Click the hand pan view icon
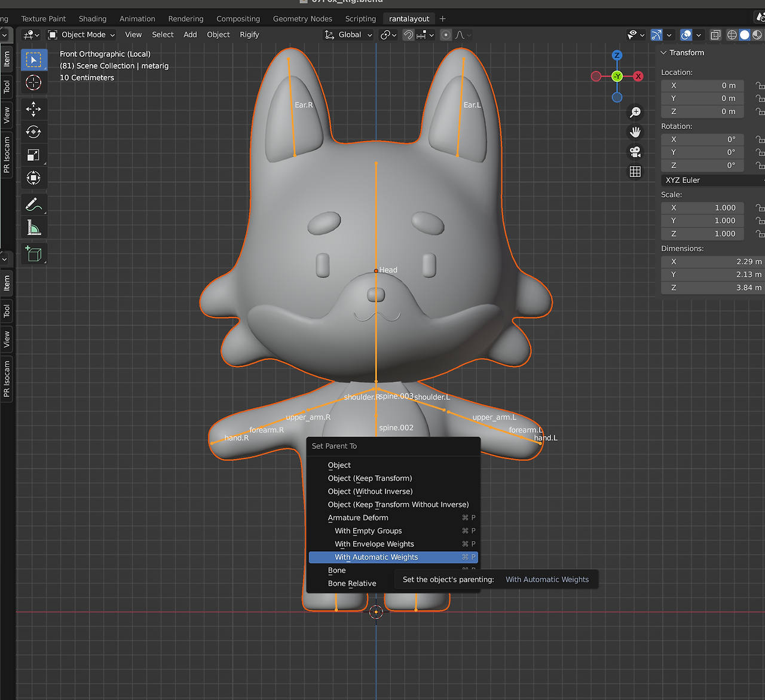765x700 pixels. point(635,132)
